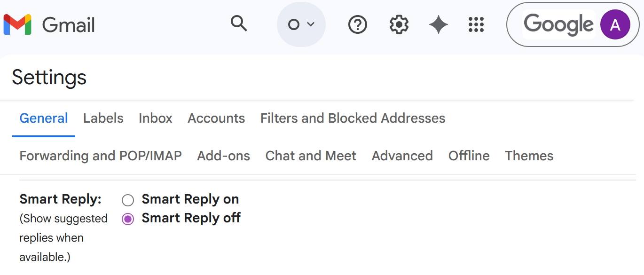Select the Chat and Meet tab
The image size is (644, 275).
click(311, 156)
